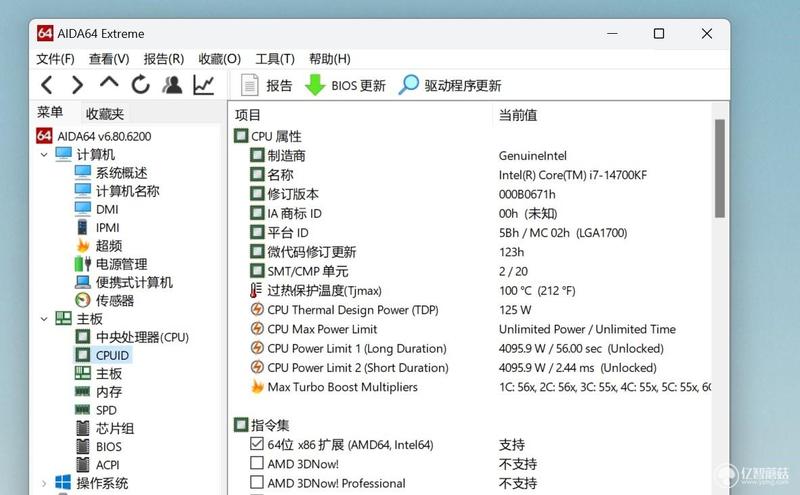The image size is (800, 495).
Task: Click the 驱动程序更新 toolbar button label
Action: (463, 85)
